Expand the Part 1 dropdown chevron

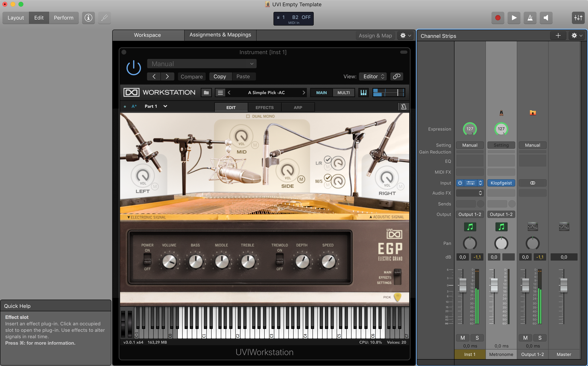tap(165, 106)
